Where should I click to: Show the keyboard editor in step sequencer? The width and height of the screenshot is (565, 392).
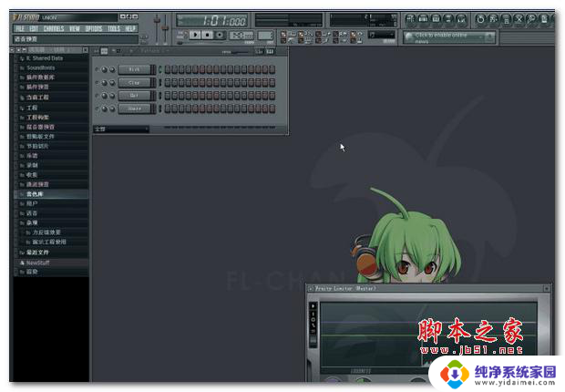click(270, 52)
